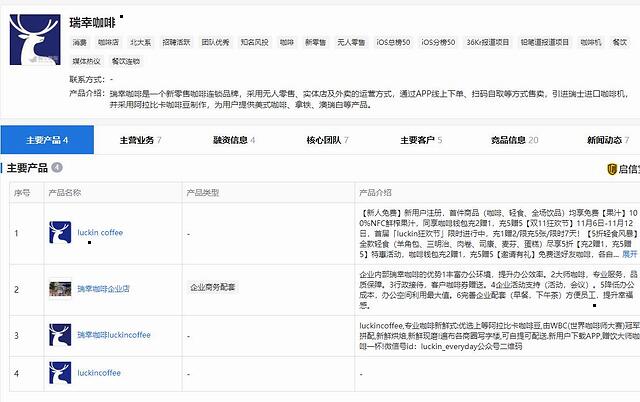This screenshot has width=640, height=402.
Task: Click the 瑞幸咖啡 company deer logo
Action: 35,40
